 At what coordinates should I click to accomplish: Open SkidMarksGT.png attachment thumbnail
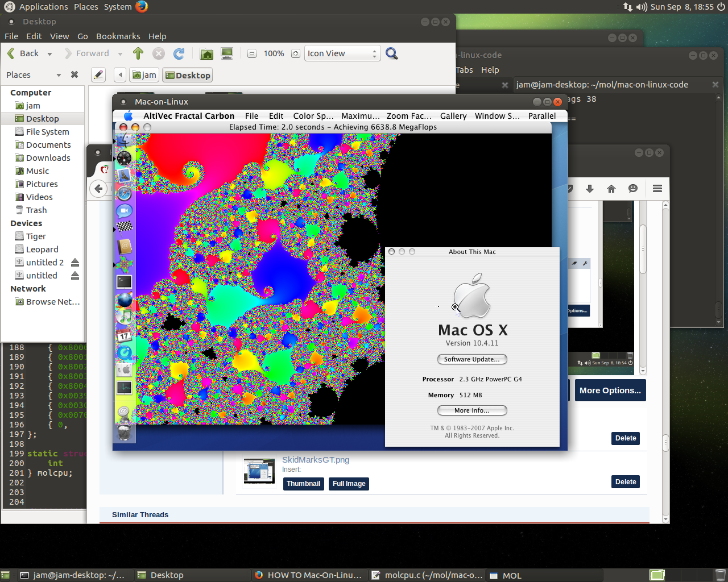tap(259, 471)
